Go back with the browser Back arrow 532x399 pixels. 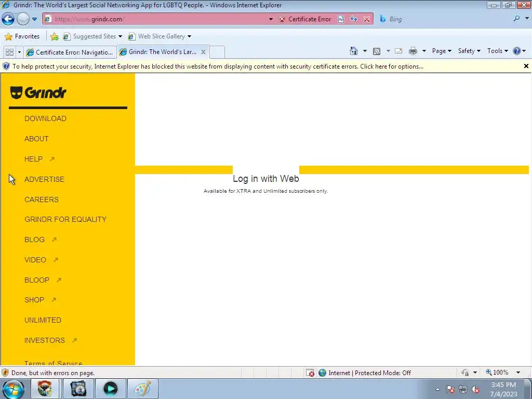point(8,19)
